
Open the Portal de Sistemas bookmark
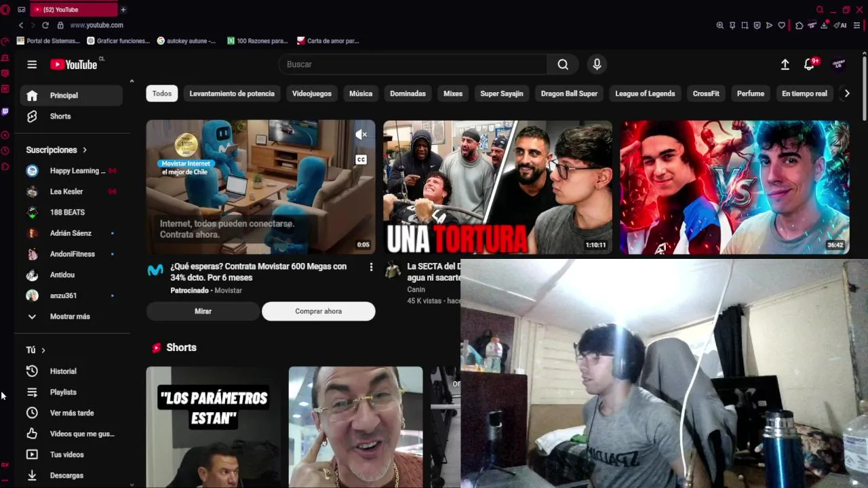48,41
